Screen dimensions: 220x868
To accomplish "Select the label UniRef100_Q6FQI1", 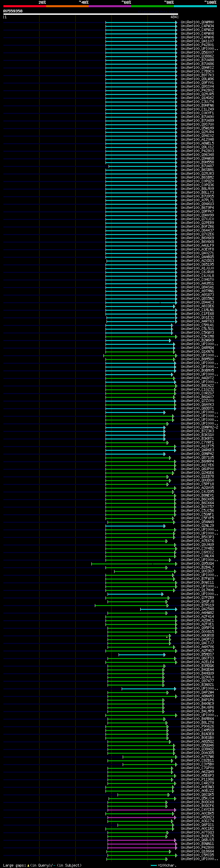I will (197, 825).
